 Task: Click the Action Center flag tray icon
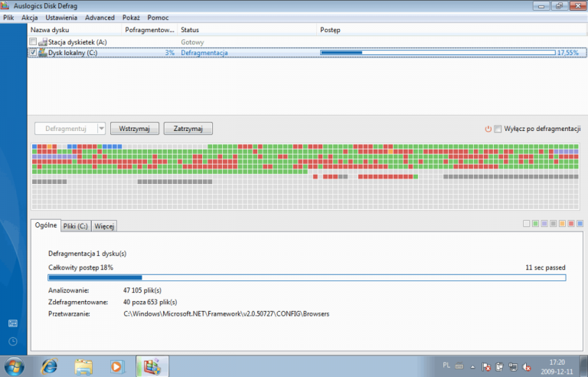486,367
